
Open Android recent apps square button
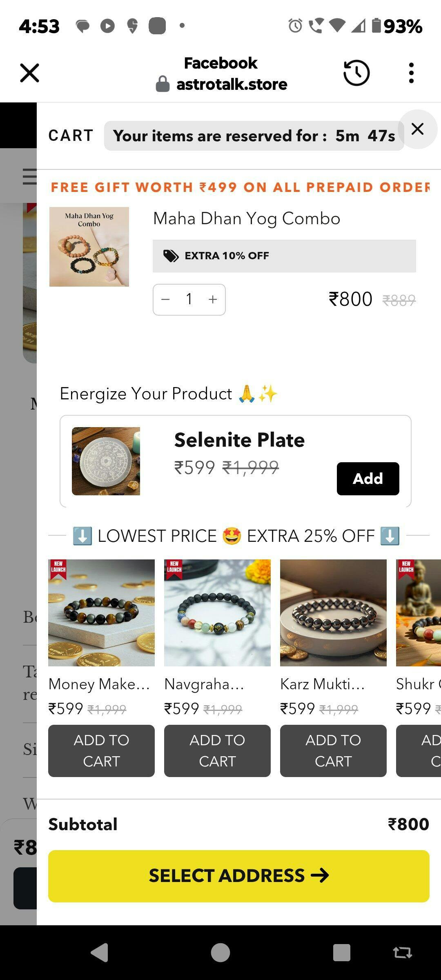coord(341,953)
